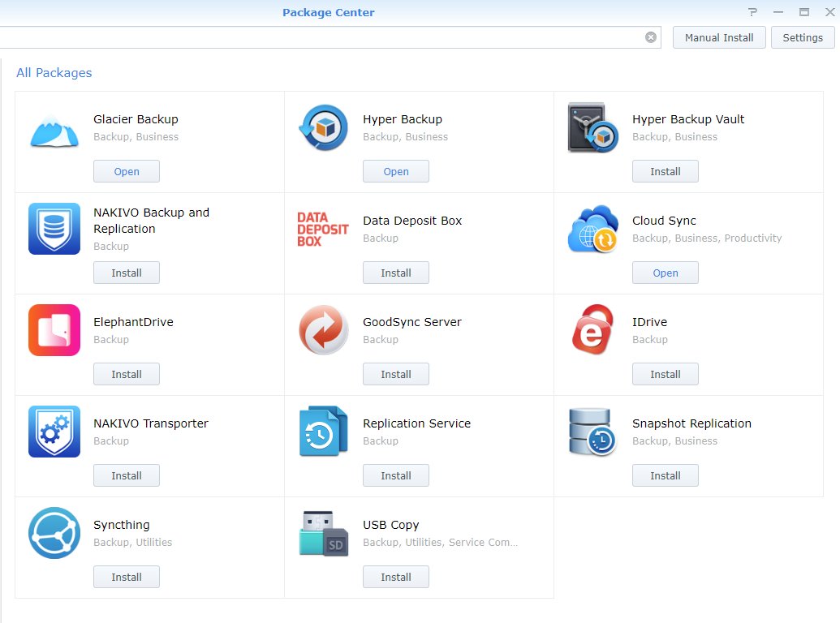Install NAKIVO Backup and Replication
Image resolution: width=840 pixels, height=623 pixels.
tap(127, 273)
